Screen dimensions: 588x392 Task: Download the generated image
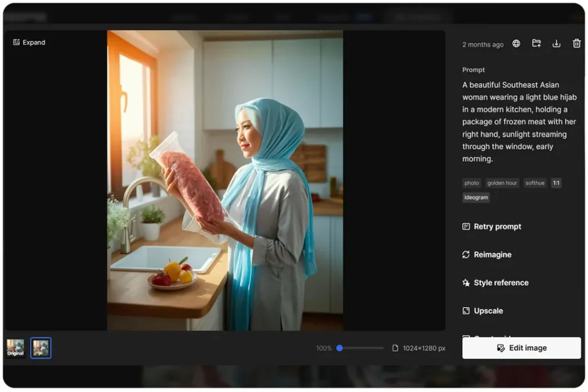pos(556,44)
